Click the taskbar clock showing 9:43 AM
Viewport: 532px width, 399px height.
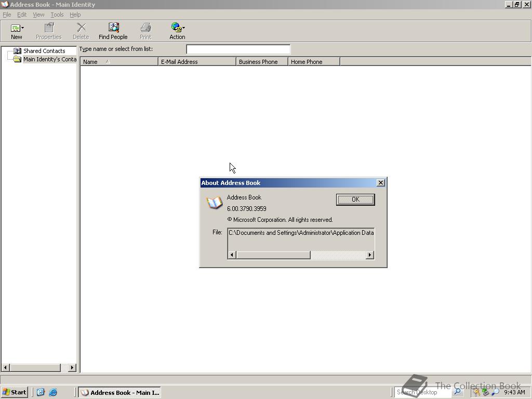pos(514,392)
